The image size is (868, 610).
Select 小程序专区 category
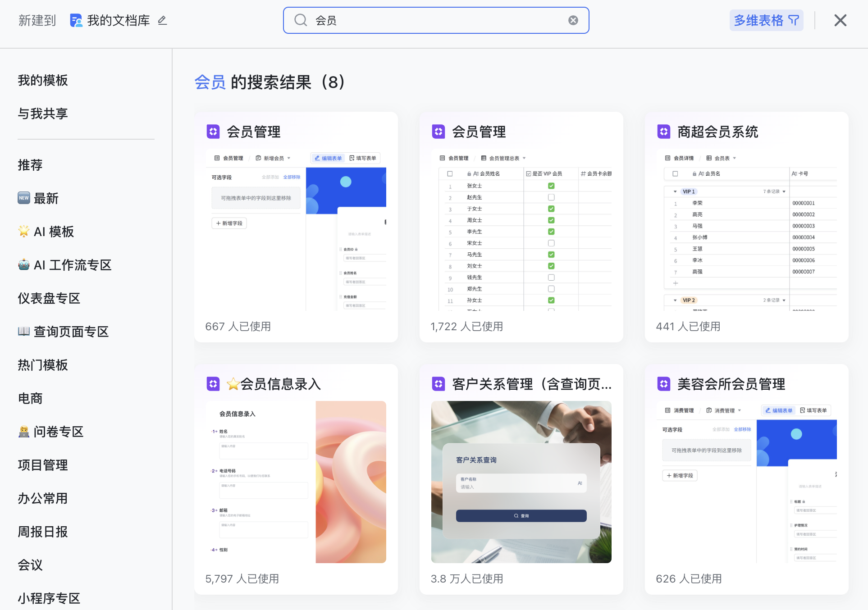49,599
